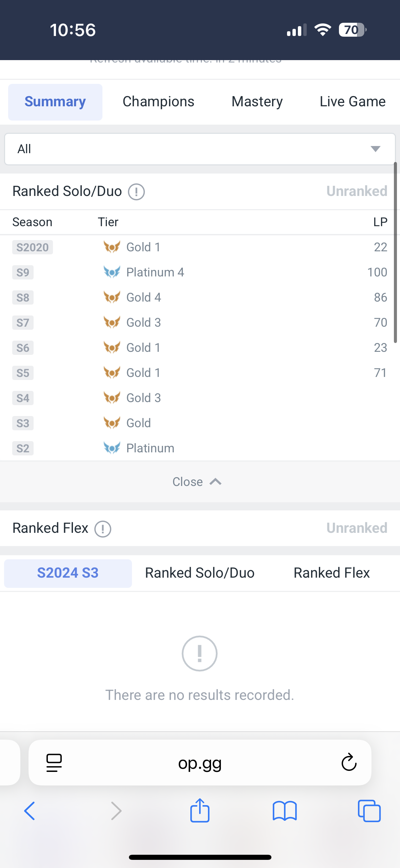
Task: Filter matches by Ranked Flex
Action: (x=332, y=573)
